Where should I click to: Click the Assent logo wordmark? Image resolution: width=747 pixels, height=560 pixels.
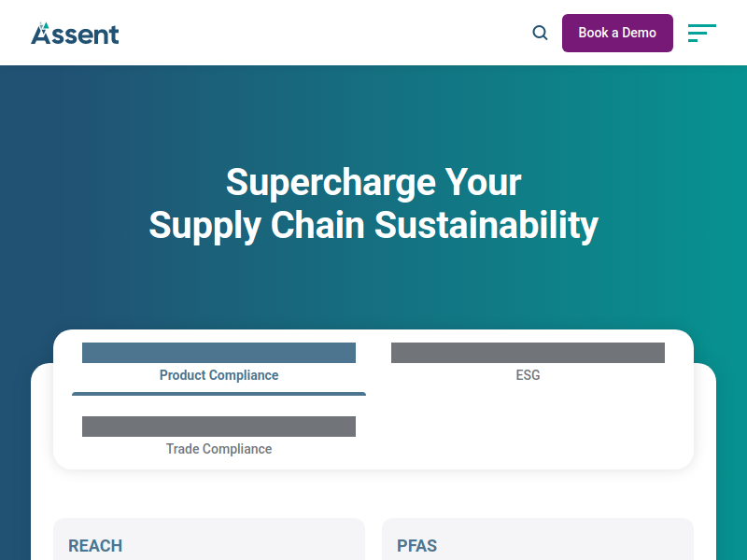click(x=75, y=34)
